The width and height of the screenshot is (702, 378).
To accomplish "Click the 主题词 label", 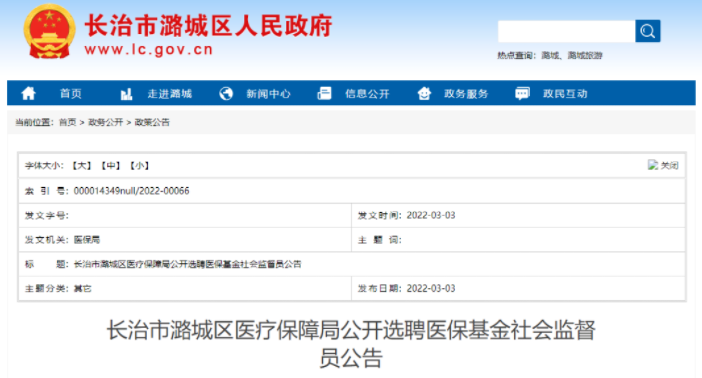I will pyautogui.click(x=380, y=240).
